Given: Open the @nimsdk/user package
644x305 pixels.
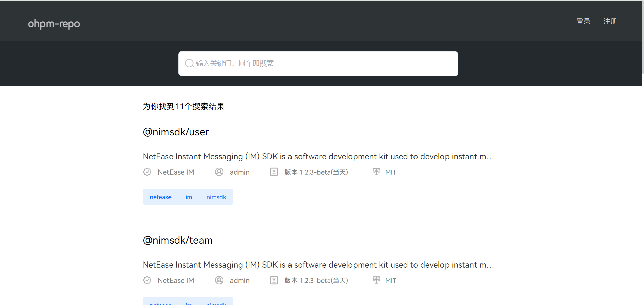Looking at the screenshot, I should coord(176,132).
